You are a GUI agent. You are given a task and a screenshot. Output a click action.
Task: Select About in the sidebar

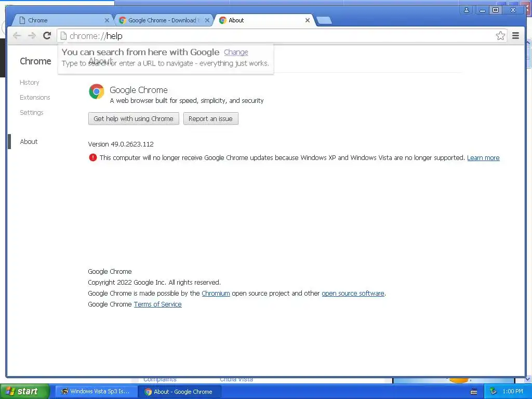(x=29, y=141)
